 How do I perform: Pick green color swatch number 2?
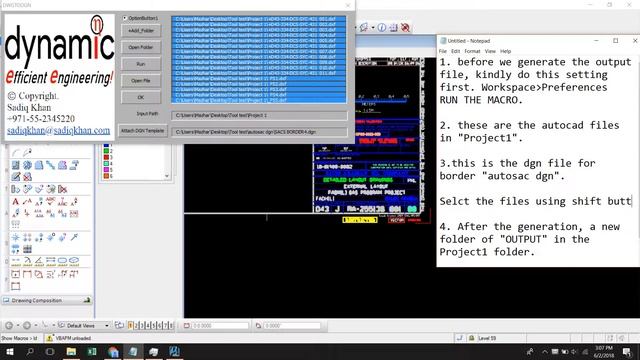pos(106,151)
